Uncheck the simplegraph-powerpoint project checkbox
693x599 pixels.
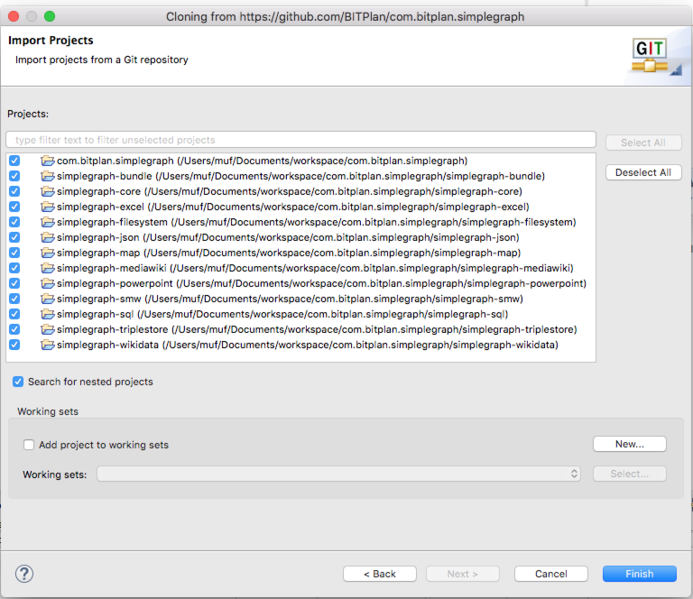[14, 283]
